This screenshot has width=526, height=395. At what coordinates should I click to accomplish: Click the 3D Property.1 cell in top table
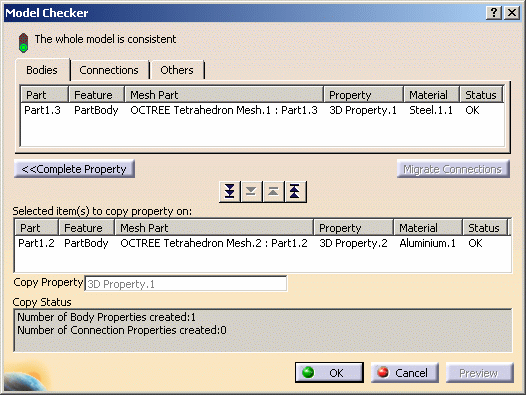(363, 110)
